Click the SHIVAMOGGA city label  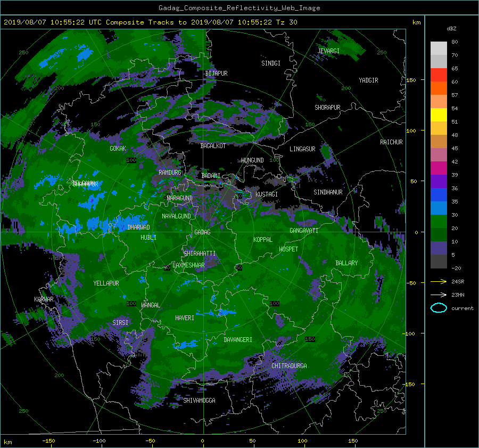pyautogui.click(x=199, y=401)
